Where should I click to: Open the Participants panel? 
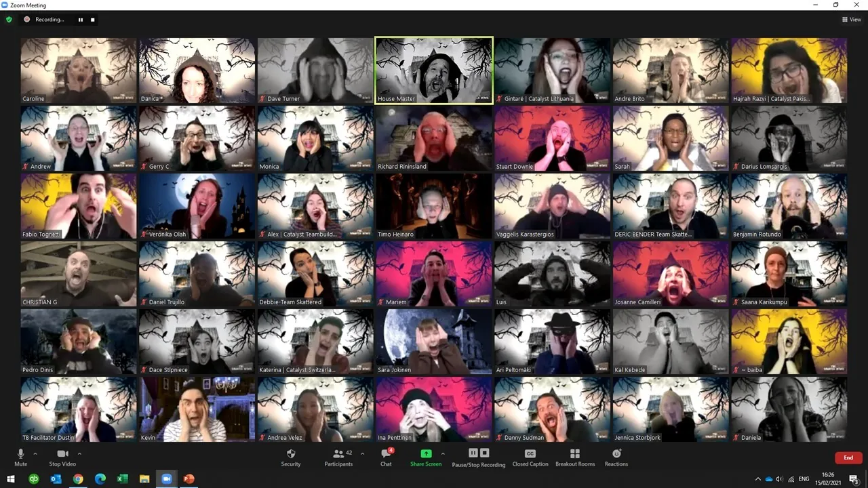[x=338, y=457]
